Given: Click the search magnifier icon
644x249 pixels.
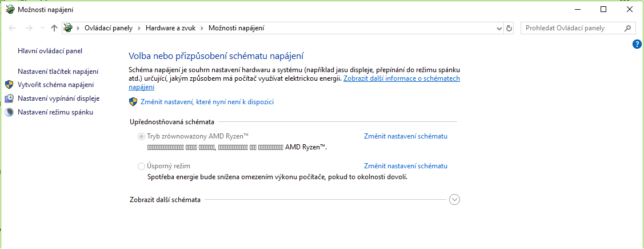Looking at the screenshot, I should coord(627,28).
